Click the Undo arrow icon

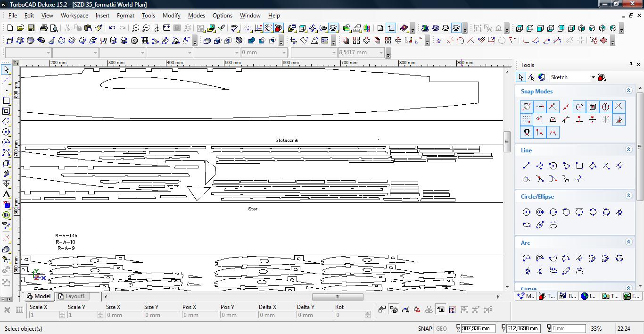(x=112, y=28)
